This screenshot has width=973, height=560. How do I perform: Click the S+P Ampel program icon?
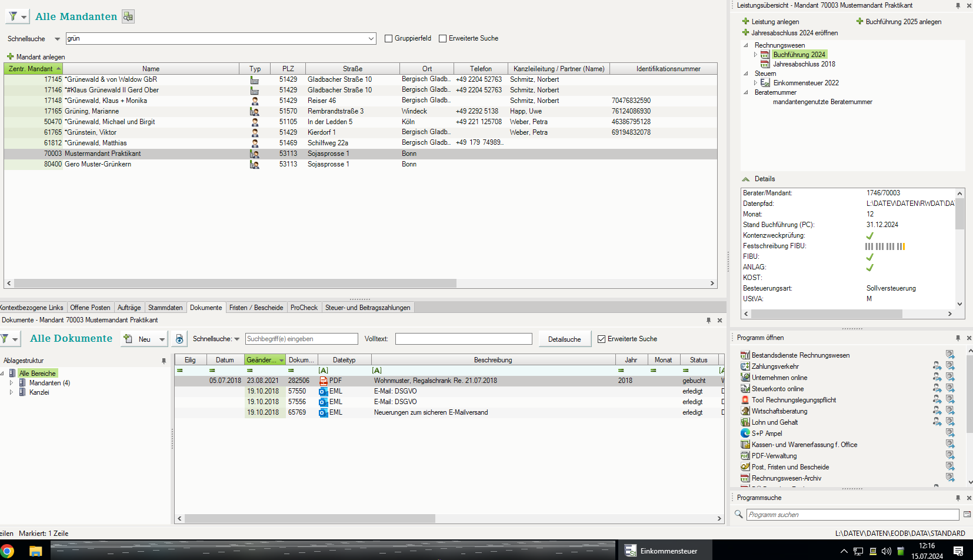click(745, 434)
